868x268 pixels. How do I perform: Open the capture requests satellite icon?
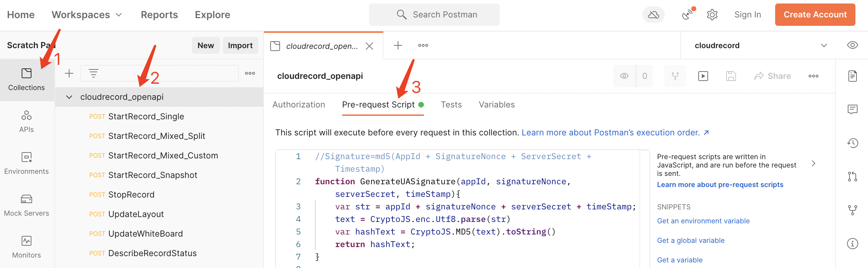tap(687, 15)
